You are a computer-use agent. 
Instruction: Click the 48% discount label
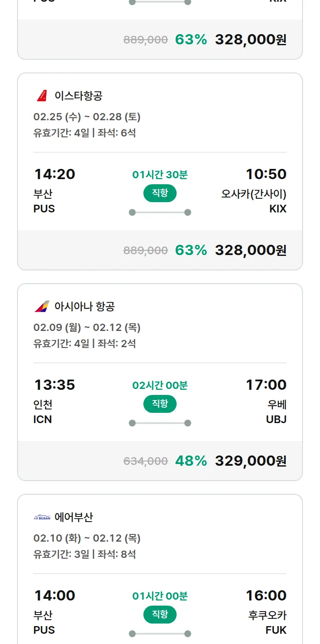click(x=191, y=461)
